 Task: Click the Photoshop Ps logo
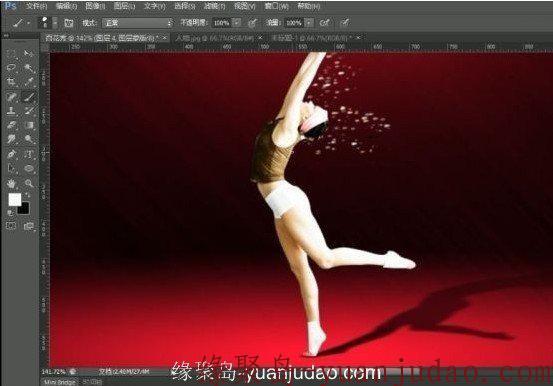click(11, 6)
